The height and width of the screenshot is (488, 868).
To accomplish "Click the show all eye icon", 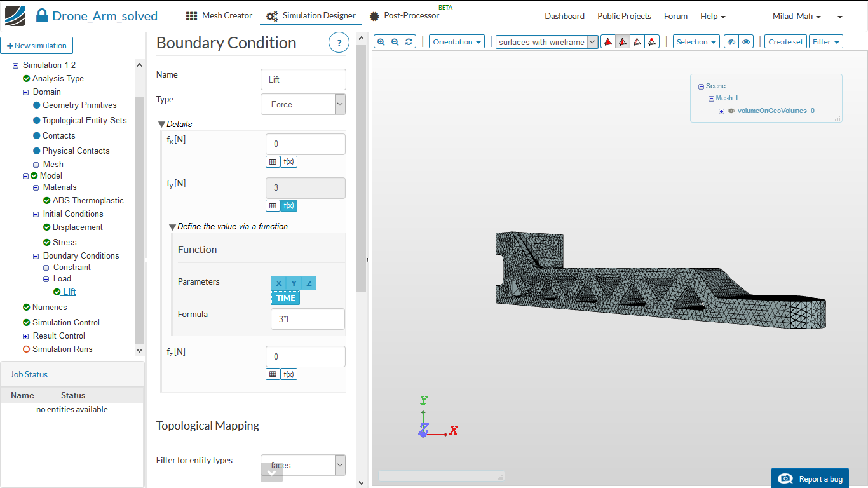I will coord(746,42).
